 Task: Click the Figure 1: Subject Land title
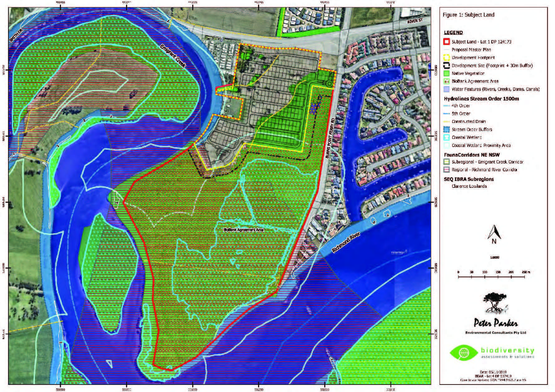tap(468, 15)
